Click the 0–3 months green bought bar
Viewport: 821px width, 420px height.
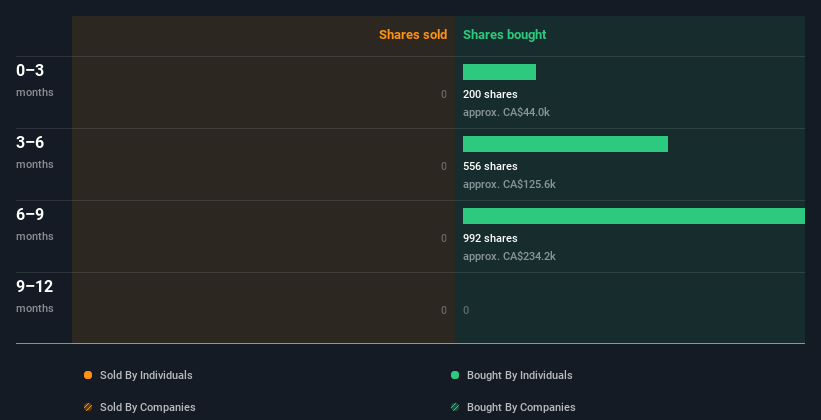499,72
